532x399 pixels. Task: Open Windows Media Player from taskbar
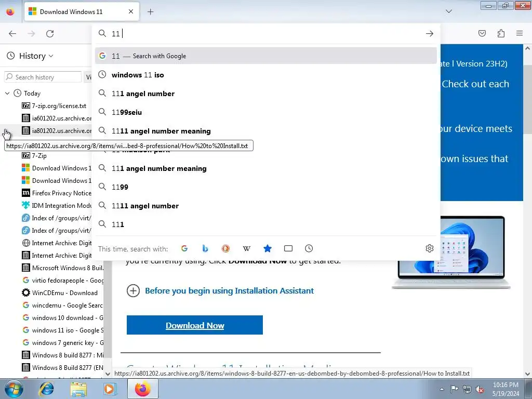pos(110,389)
